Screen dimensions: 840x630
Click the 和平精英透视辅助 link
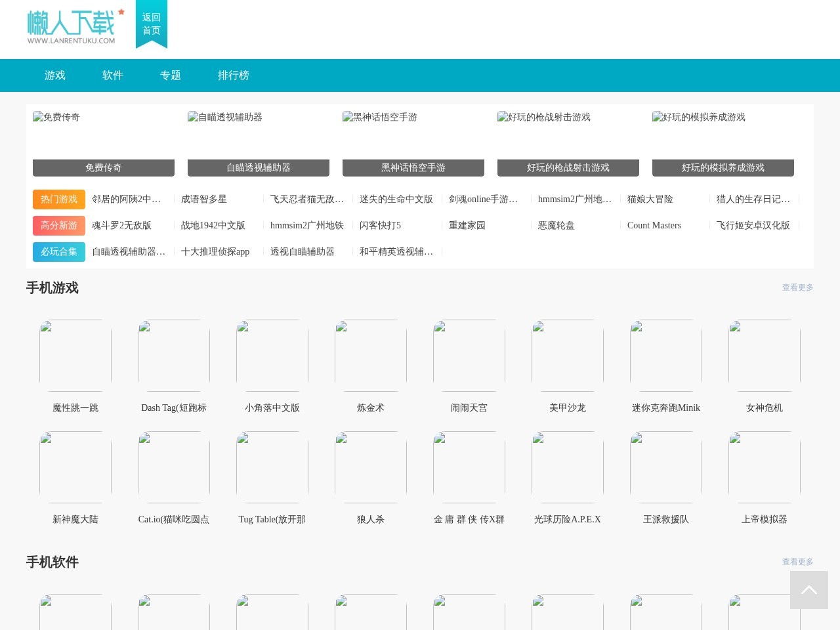(x=396, y=251)
